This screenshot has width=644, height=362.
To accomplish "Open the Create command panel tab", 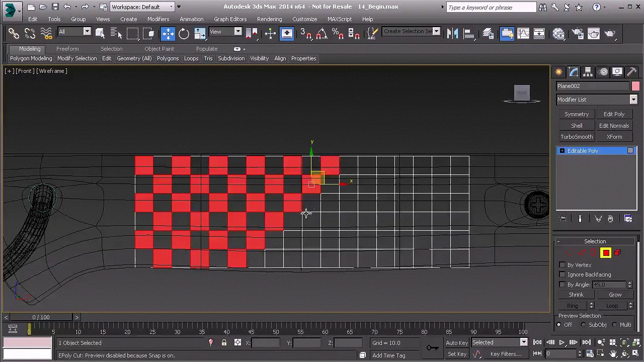I will [x=559, y=72].
